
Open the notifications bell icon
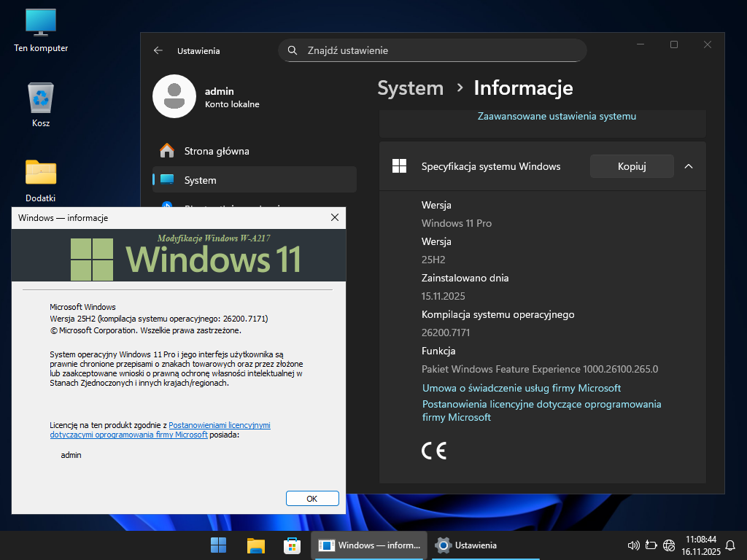coord(730,545)
